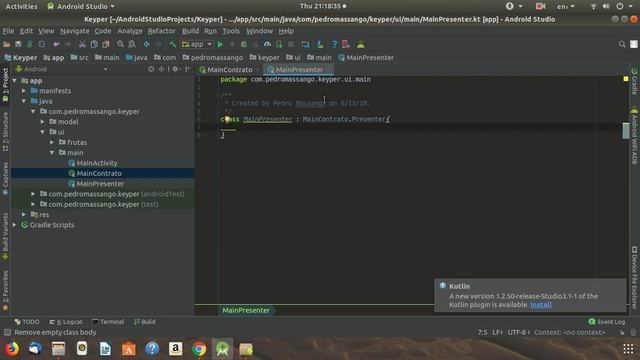Expand the frutas package
The width and height of the screenshot is (640, 360).
[x=52, y=142]
